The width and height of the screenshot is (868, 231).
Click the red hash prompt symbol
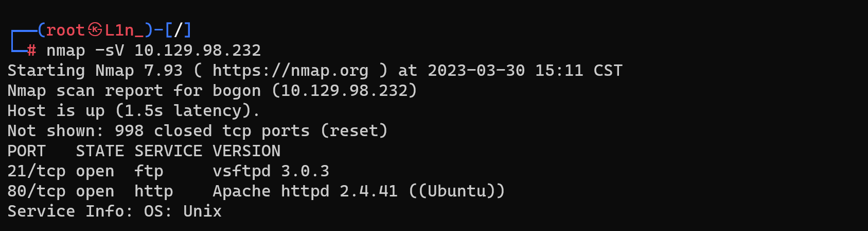pos(31,51)
